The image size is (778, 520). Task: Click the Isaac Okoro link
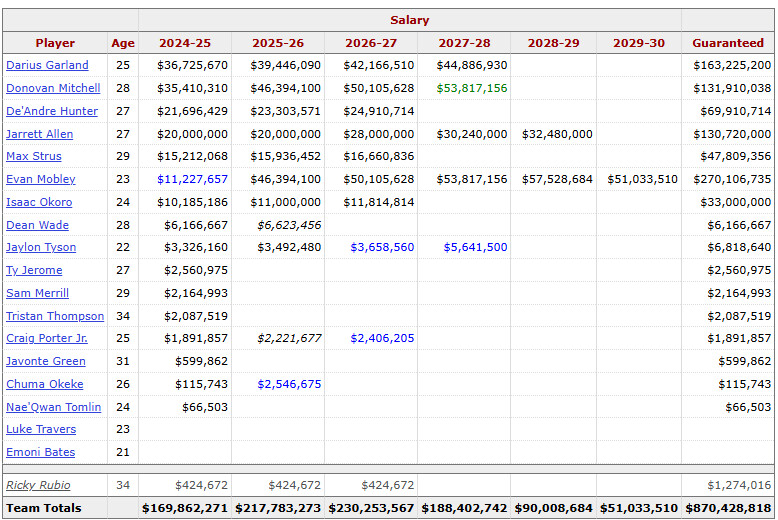click(39, 202)
